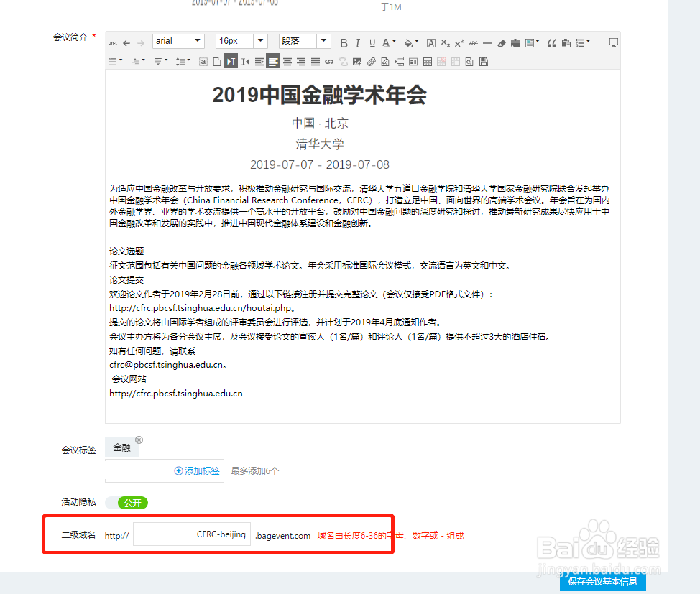Toggle strikethrough formatting
Viewport: 700px width, 594px height.
(x=473, y=43)
